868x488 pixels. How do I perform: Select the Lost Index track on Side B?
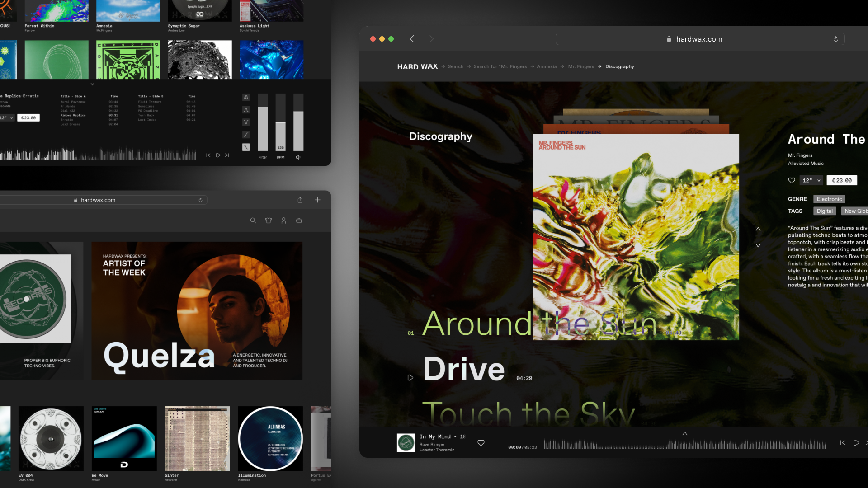(x=167, y=120)
